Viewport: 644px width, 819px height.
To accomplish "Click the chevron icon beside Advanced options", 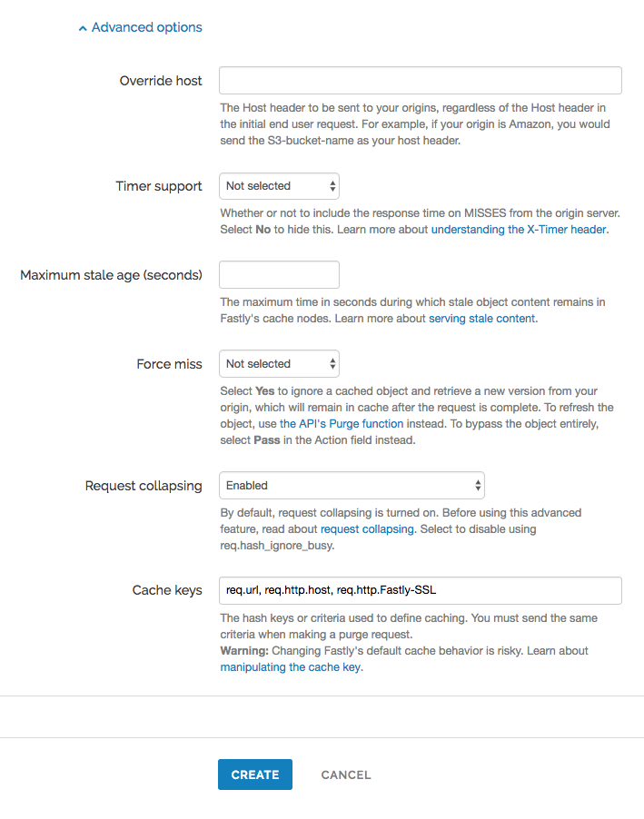I will point(82,27).
